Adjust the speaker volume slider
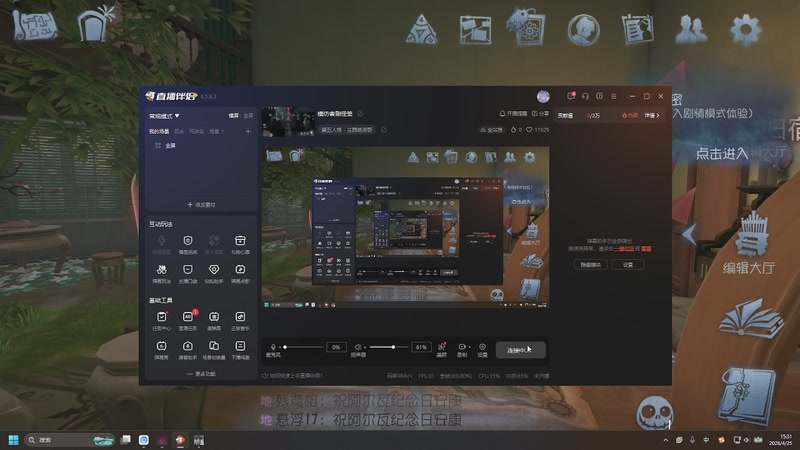This screenshot has height=450, width=800. [389, 347]
